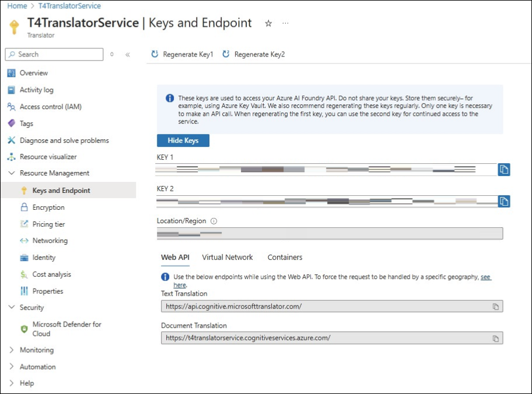Open Diagnose and solve problems icon
Screen dimensions: 532x394
click(x=11, y=140)
